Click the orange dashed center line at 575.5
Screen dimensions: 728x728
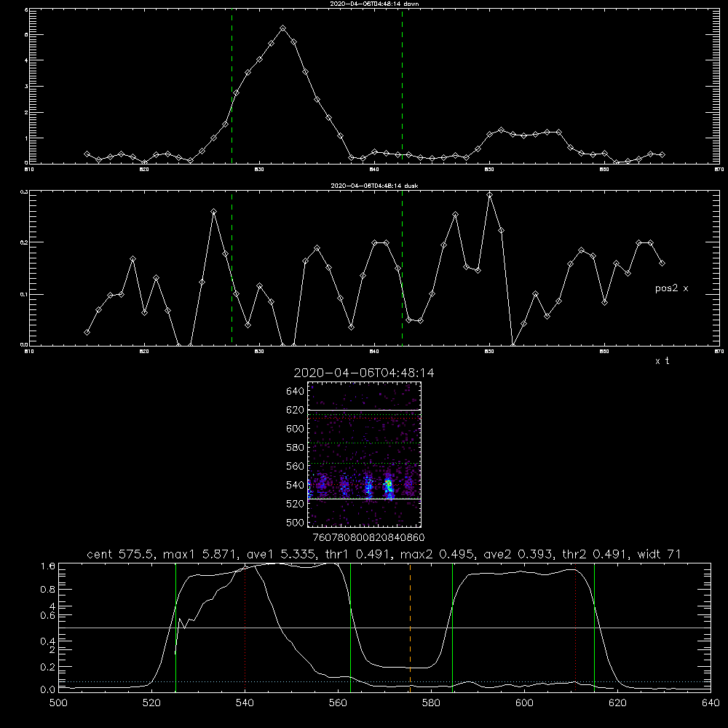click(410, 628)
